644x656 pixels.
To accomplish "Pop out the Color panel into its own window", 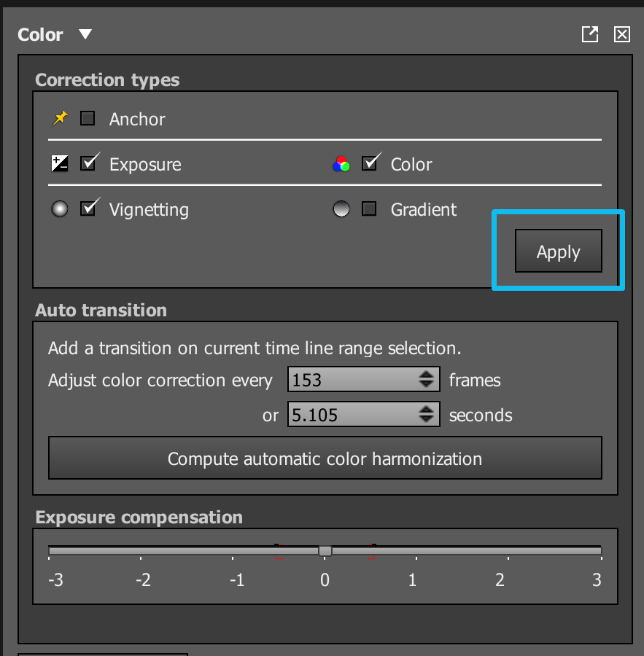I will (x=589, y=34).
